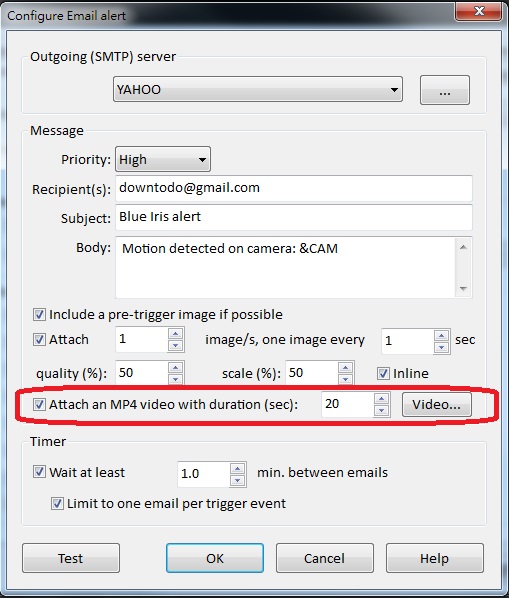Image resolution: width=509 pixels, height=598 pixels.
Task: Increase the MP4 video duration spinner
Action: coord(382,399)
